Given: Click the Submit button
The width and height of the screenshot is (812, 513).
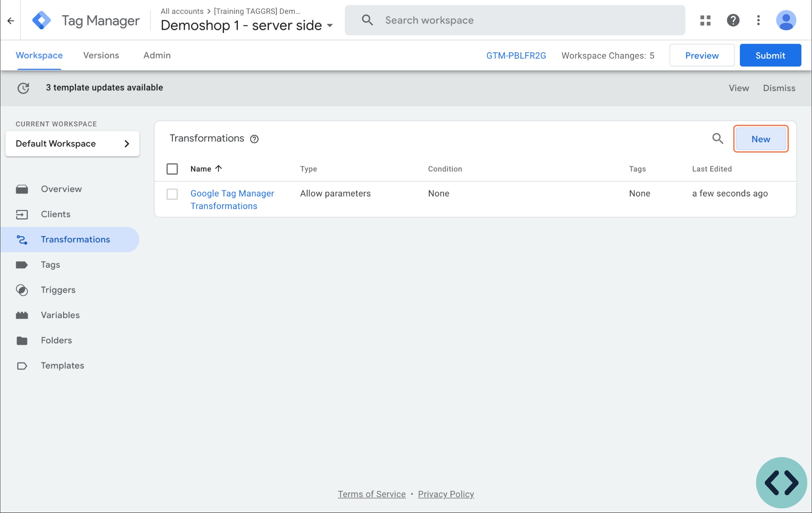Looking at the screenshot, I should coord(770,55).
